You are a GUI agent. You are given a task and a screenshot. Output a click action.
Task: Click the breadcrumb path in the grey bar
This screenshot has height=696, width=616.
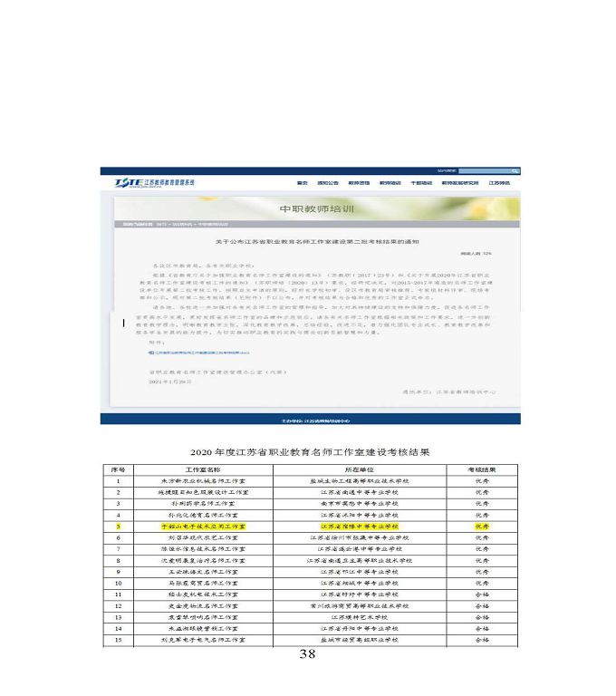pyautogui.click(x=176, y=224)
